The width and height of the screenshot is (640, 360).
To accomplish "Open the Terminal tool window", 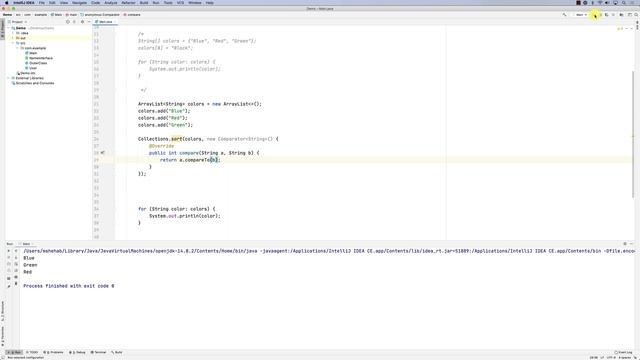I will tap(98, 352).
